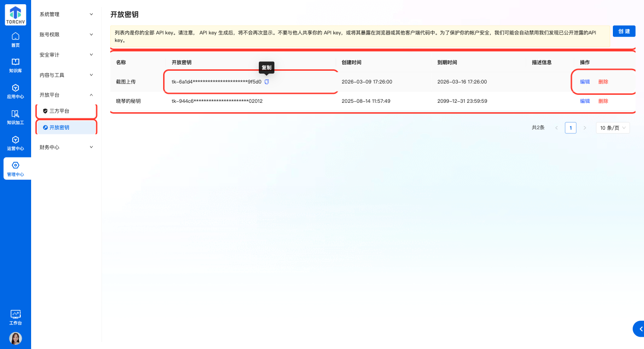The width and height of the screenshot is (644, 349).
Task: Click the copy icon beside tk-6a1d4 key
Action: pos(267,82)
